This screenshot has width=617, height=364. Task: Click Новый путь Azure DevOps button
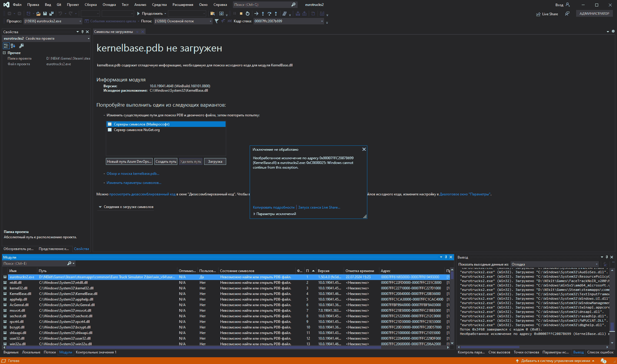click(x=129, y=162)
